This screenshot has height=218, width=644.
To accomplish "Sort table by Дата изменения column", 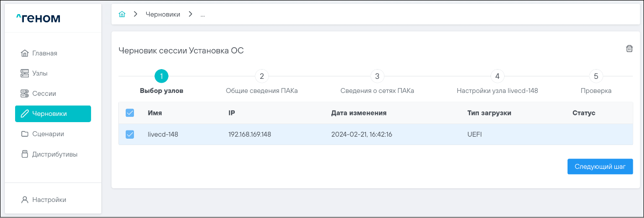I will pos(359,113).
